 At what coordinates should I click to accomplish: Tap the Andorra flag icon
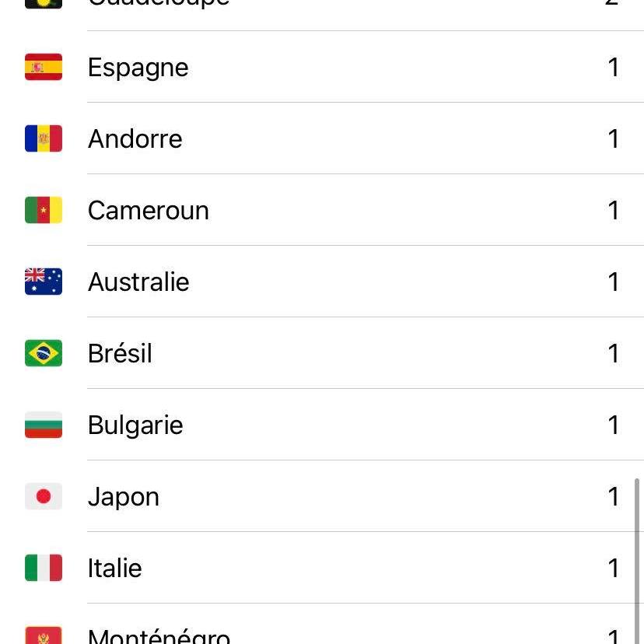coord(44,139)
